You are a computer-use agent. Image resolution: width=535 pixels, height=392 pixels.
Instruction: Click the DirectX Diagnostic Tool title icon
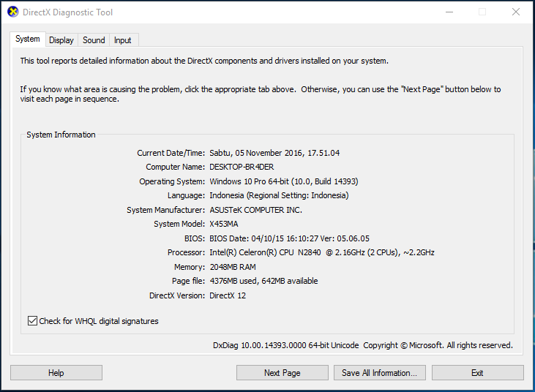click(x=13, y=12)
